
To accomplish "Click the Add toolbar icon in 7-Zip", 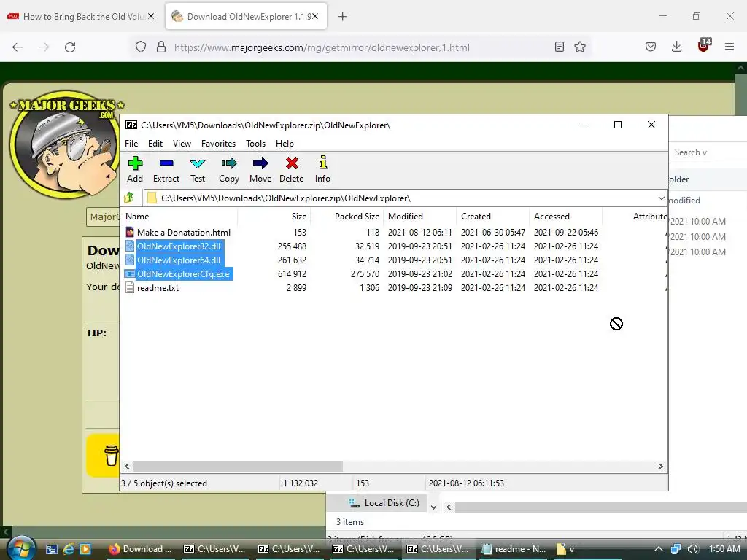I will 135,163.
